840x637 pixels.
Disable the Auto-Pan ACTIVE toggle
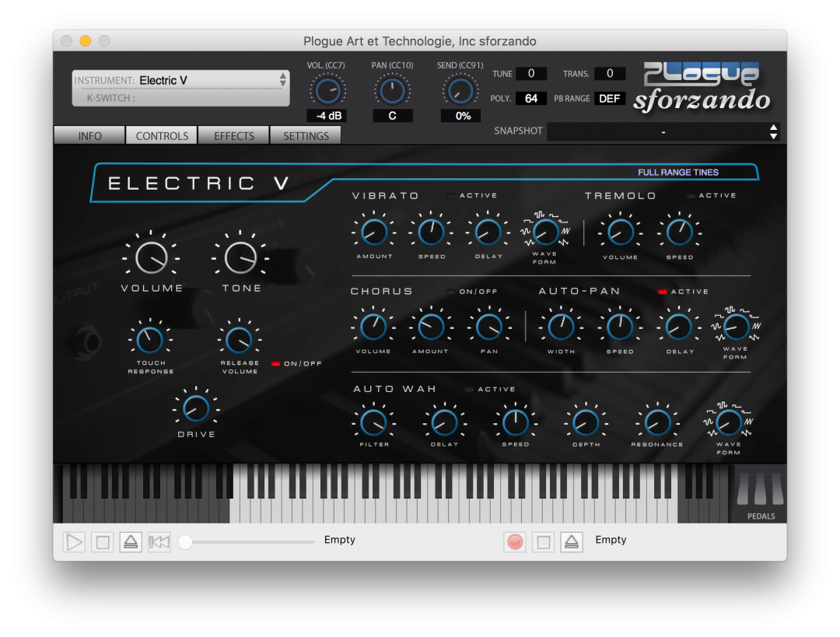[x=663, y=291]
